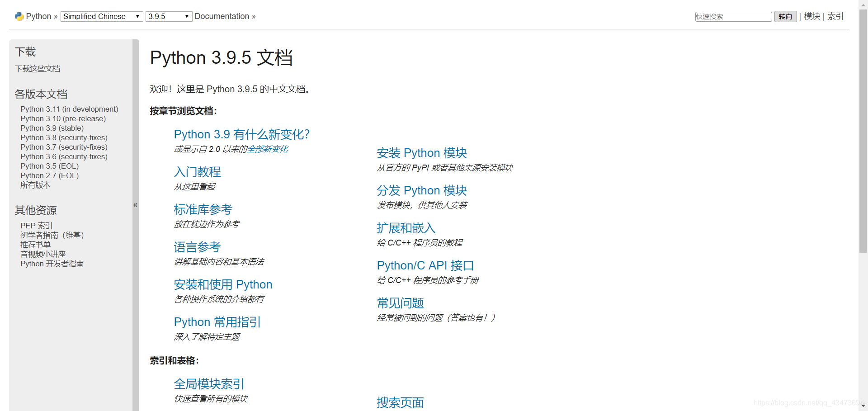Open 扩展和嵌入 page
868x411 pixels.
point(406,228)
